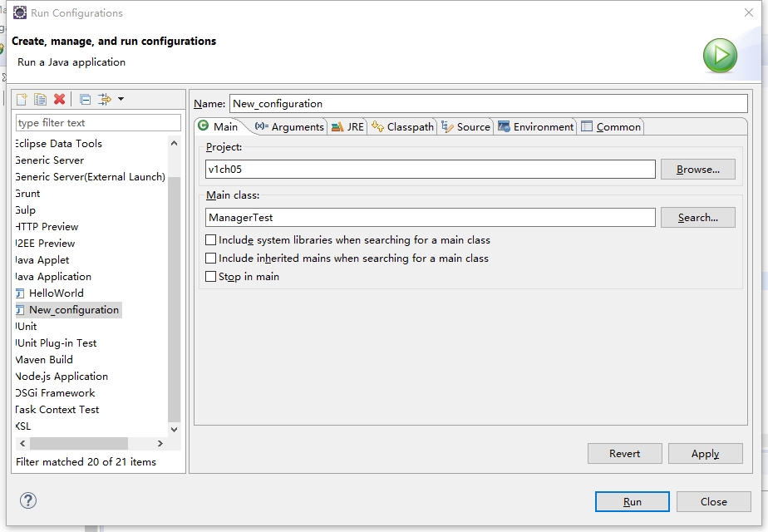Click the Close button at bottom
Image resolution: width=768 pixels, height=532 pixels.
point(714,501)
